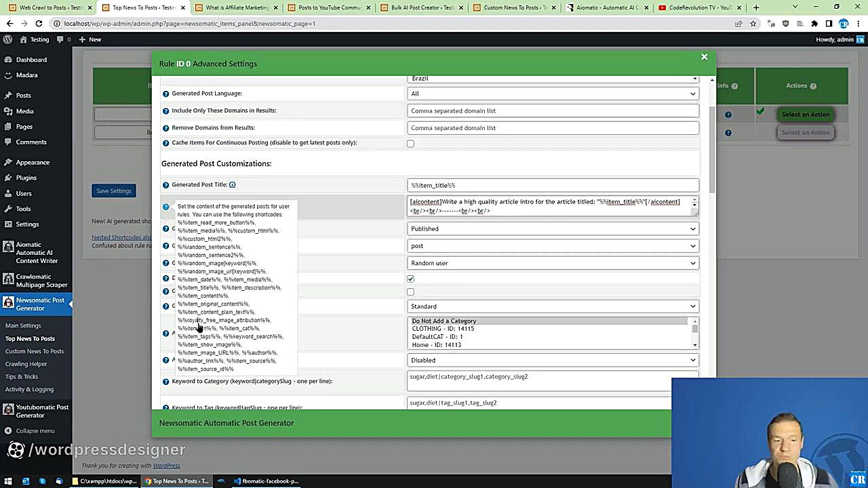Open Users in sidebar

coord(24,193)
